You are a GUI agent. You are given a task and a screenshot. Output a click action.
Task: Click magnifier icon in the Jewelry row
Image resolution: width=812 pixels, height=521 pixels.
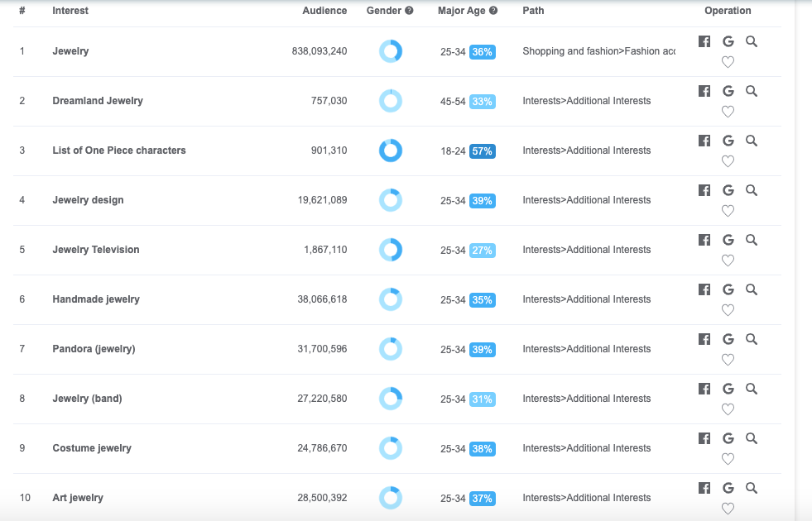point(752,41)
